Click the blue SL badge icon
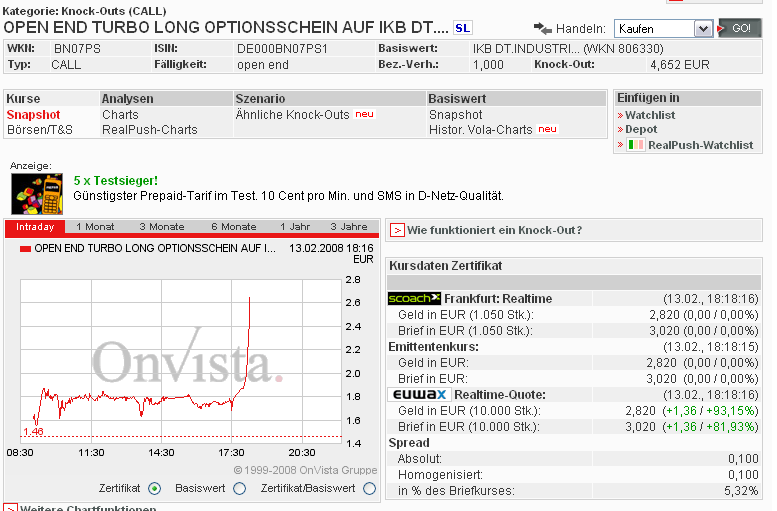This screenshot has width=777, height=511. point(463,28)
